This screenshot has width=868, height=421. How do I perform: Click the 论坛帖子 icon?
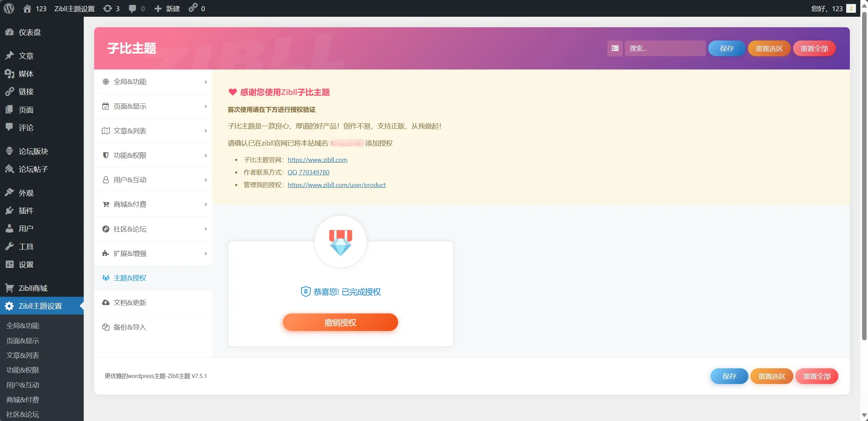click(x=9, y=169)
